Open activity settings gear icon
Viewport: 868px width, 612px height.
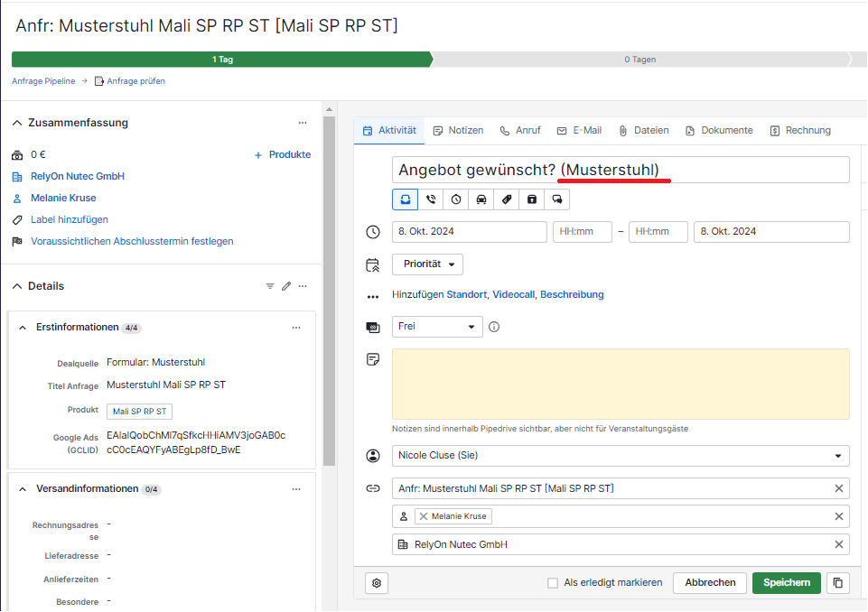pos(377,583)
